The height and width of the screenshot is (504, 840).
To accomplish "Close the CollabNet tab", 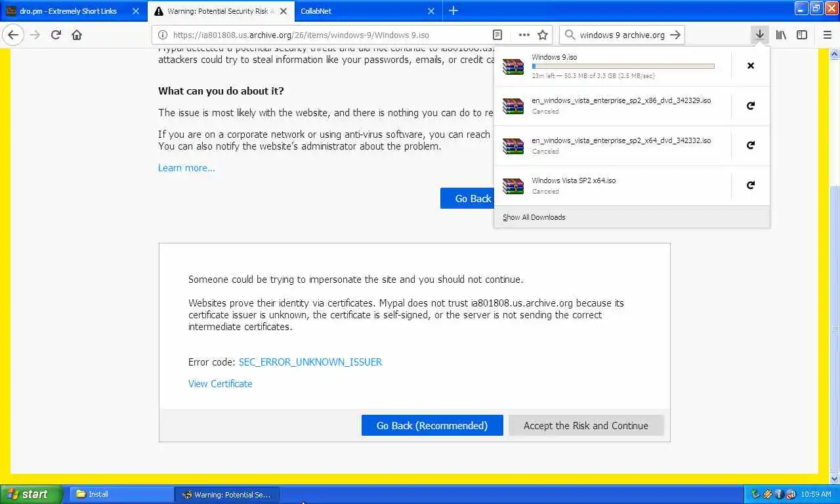I will [x=431, y=11].
